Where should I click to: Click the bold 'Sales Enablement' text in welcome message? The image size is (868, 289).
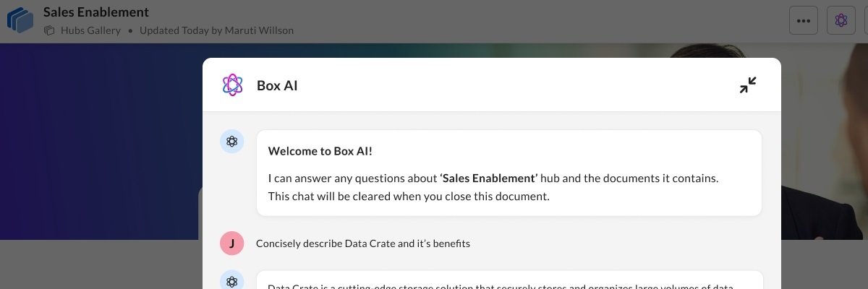489,178
